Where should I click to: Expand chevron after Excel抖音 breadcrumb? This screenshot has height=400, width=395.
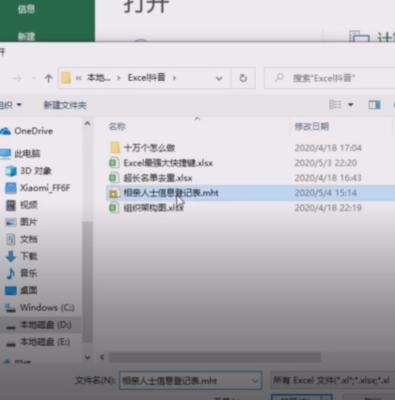(x=174, y=78)
